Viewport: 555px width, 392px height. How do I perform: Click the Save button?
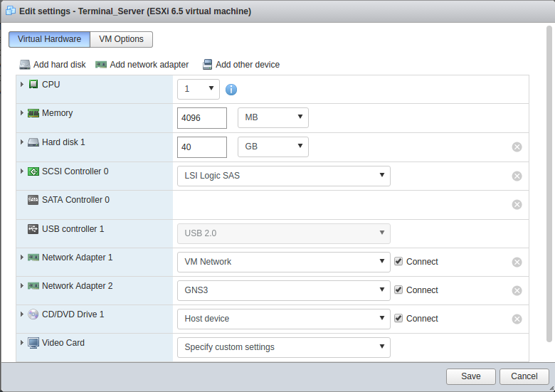tap(471, 376)
